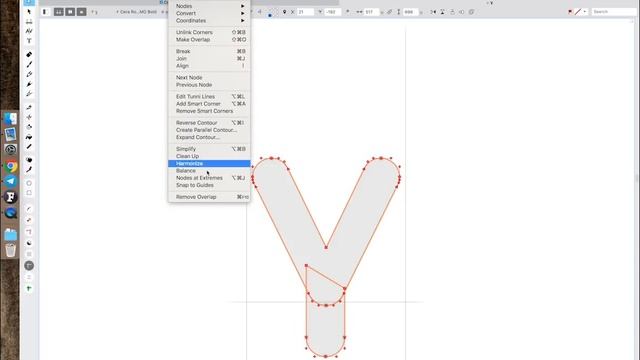The image size is (640, 360).
Task: Select the Pen tool
Action: pyautogui.click(x=29, y=84)
